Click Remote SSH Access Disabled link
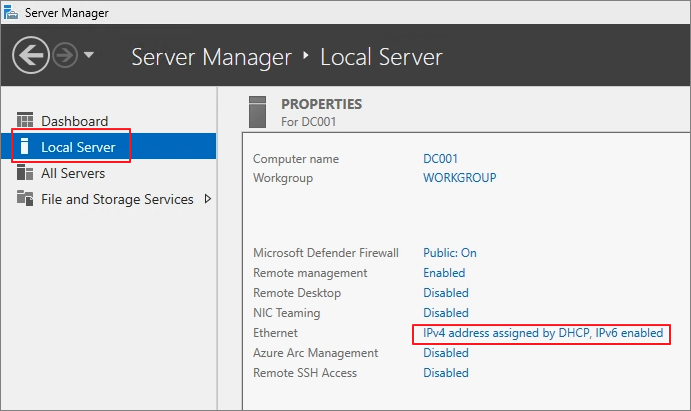 tap(446, 373)
